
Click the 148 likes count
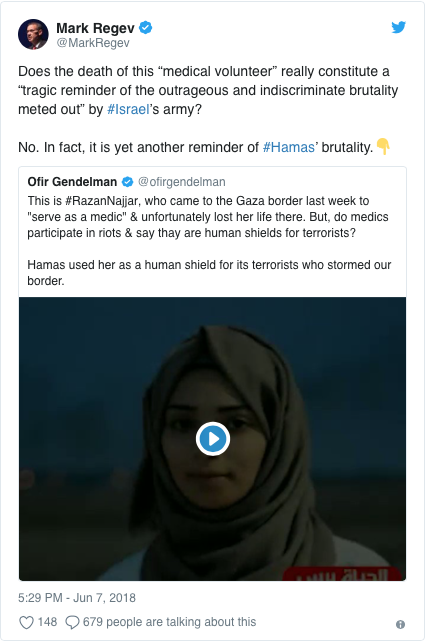47,622
